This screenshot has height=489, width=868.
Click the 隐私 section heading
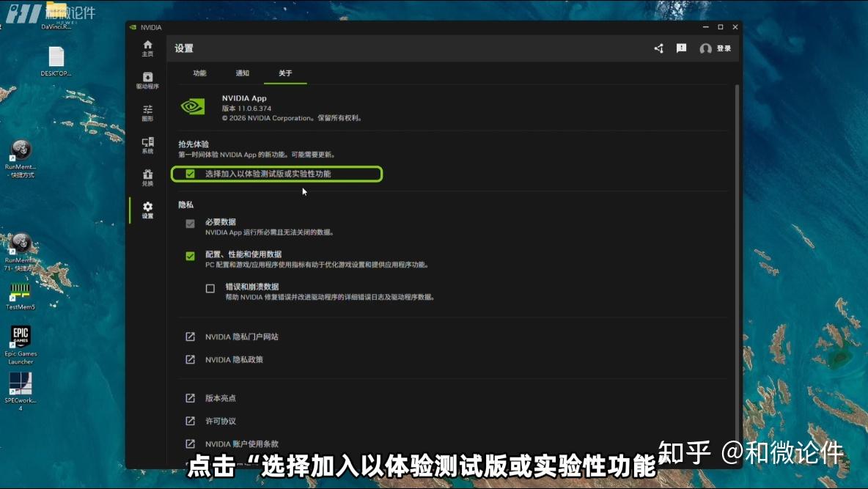tap(186, 205)
